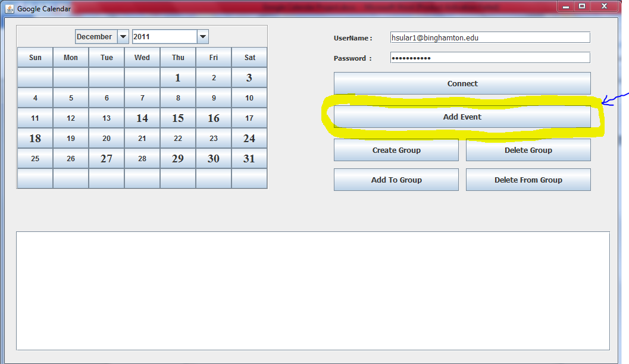The height and width of the screenshot is (364, 629).
Task: Click into the Password field
Action: pyautogui.click(x=489, y=58)
